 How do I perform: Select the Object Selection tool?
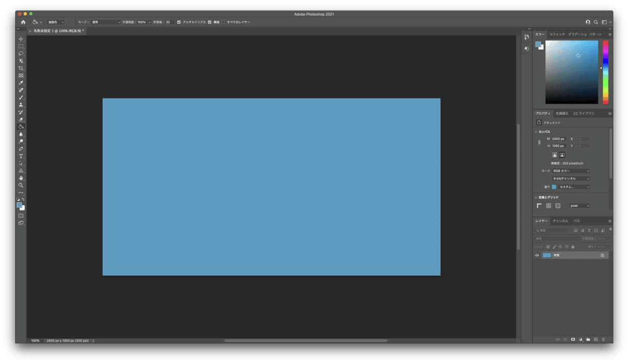point(21,61)
